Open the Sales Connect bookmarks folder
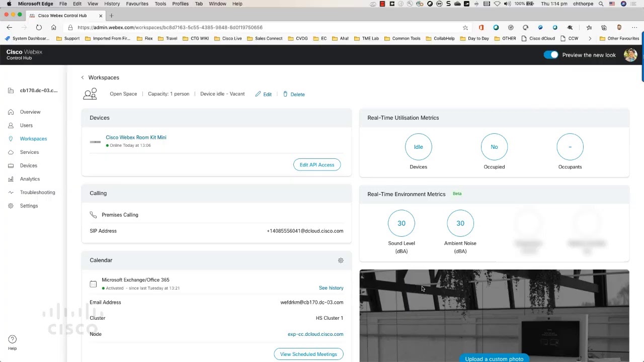This screenshot has height=362, width=644. [x=265, y=38]
